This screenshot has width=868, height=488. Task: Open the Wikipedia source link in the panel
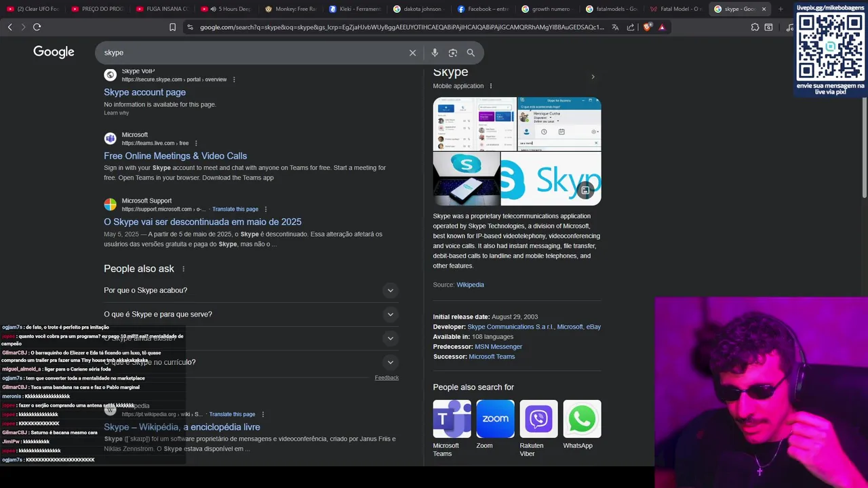pyautogui.click(x=470, y=285)
